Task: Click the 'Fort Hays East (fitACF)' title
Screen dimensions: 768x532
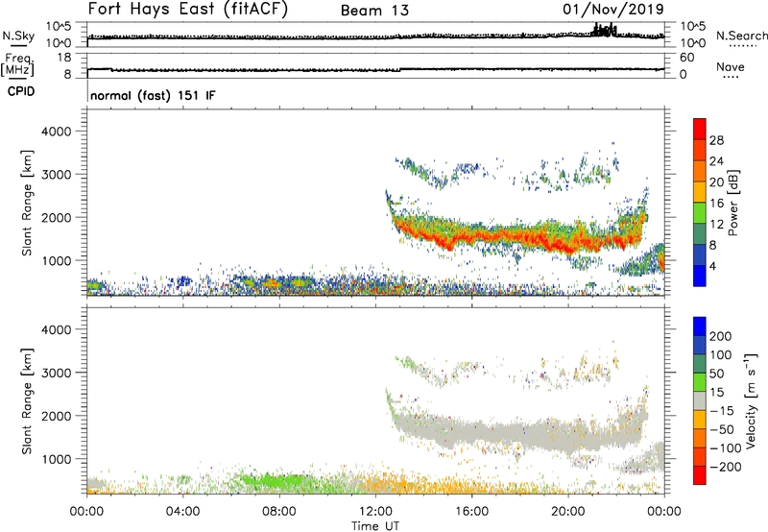Action: [187, 9]
